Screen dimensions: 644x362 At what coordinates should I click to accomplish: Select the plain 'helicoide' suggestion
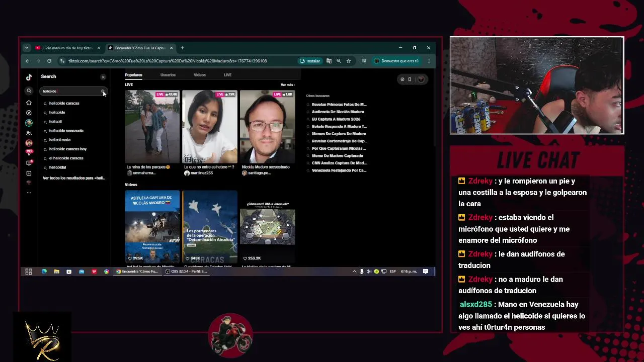pyautogui.click(x=57, y=113)
